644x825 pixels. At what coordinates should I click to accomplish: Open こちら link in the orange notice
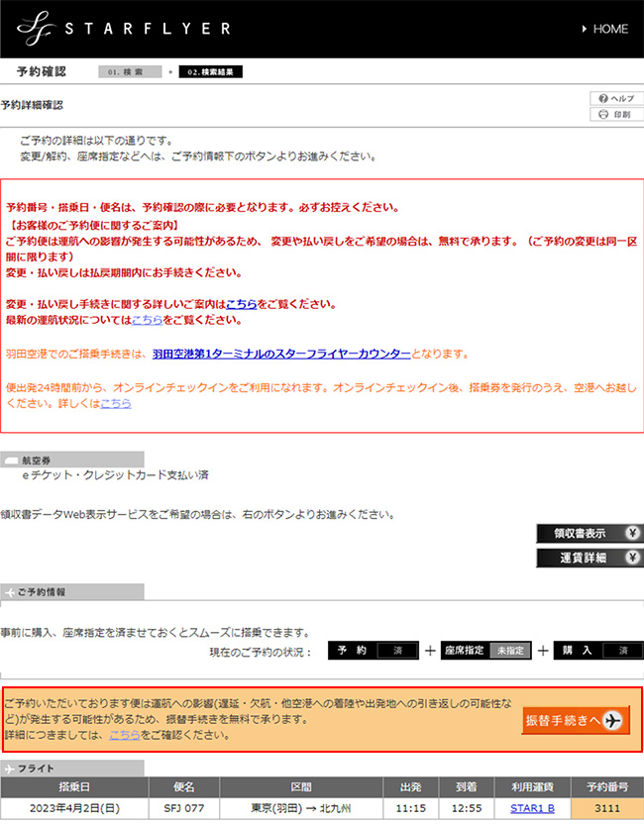click(124, 735)
